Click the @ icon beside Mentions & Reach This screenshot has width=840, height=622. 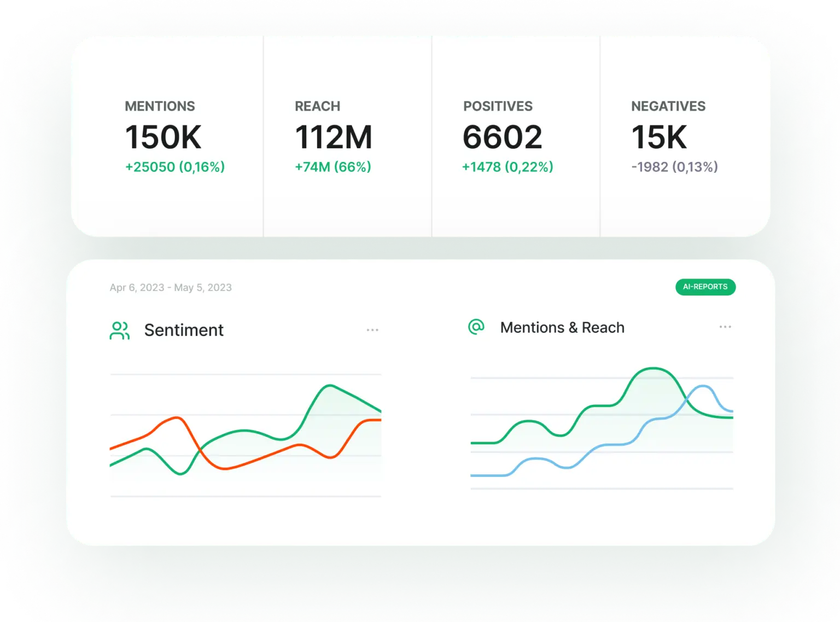475,326
